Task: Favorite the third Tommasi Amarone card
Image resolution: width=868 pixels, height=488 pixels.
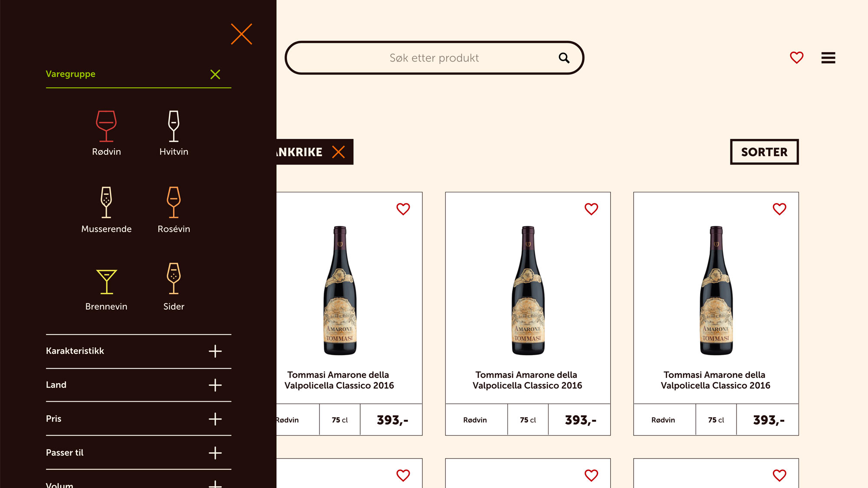Action: [779, 209]
